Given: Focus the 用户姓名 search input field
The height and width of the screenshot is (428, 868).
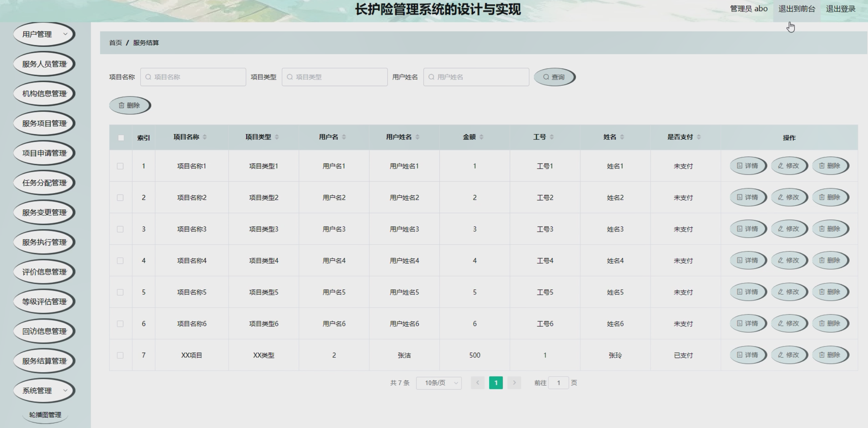Looking at the screenshot, I should [476, 77].
